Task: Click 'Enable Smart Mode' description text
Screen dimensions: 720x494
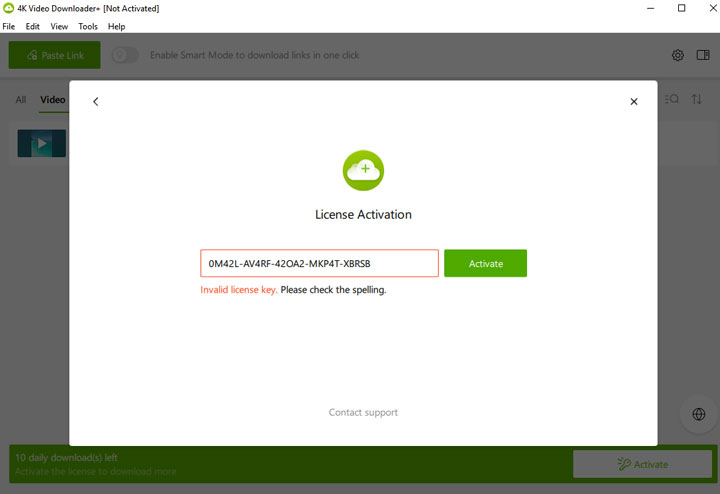Action: 255,55
